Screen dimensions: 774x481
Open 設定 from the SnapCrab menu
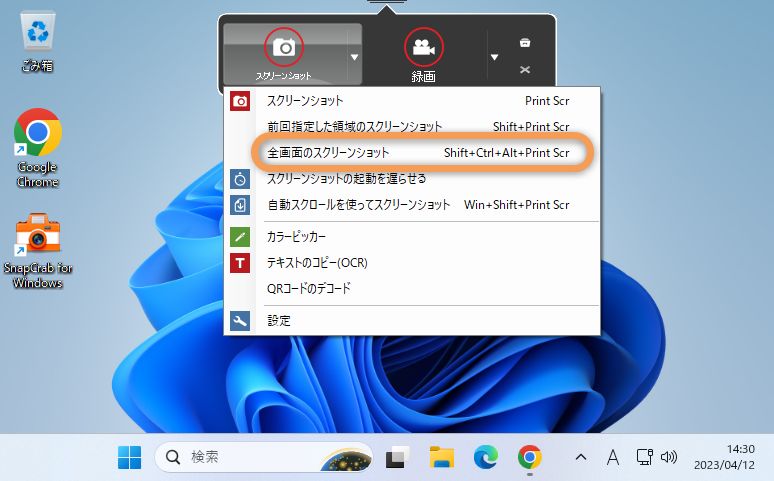(412, 321)
